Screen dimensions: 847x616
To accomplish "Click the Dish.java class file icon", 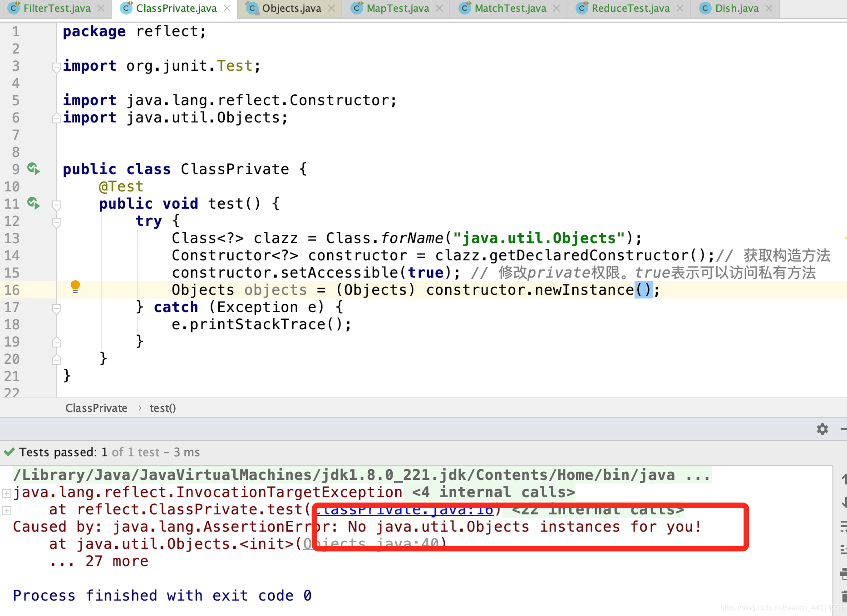I will pyautogui.click(x=705, y=8).
